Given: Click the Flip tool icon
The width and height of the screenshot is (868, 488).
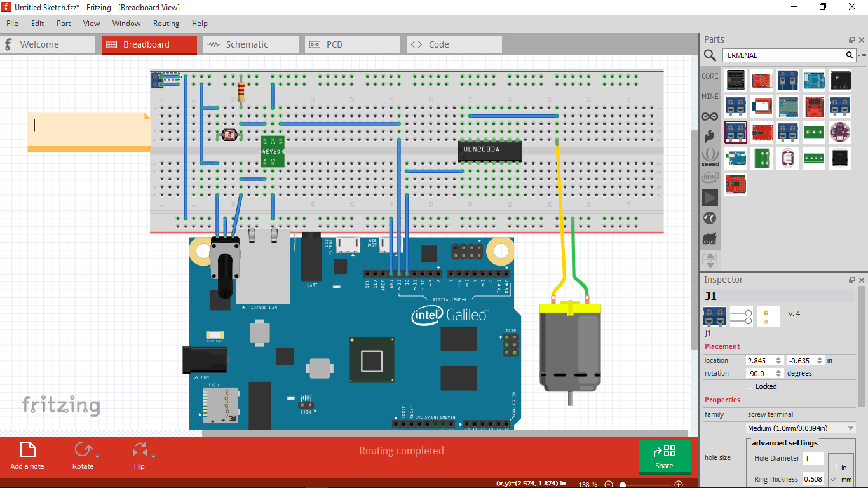Looking at the screenshot, I should coord(139,451).
